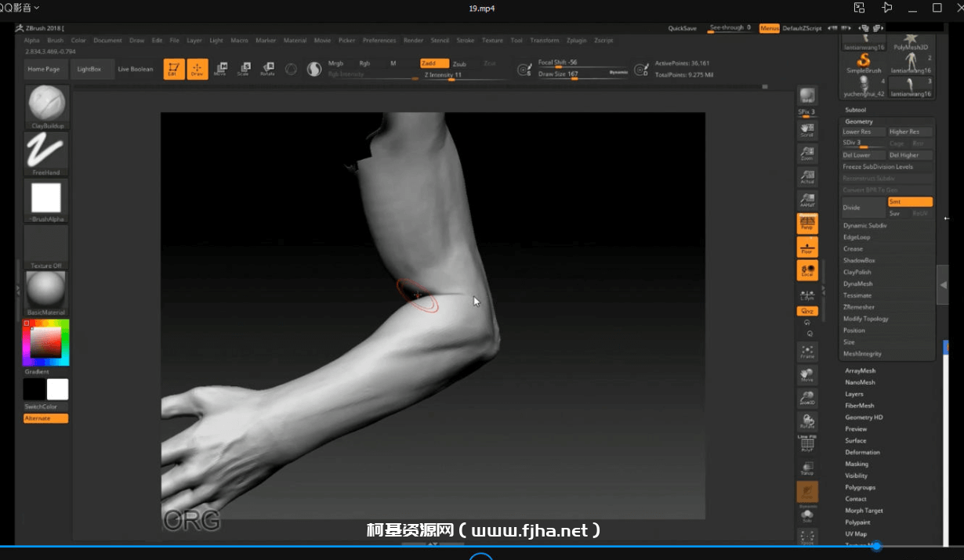
Task: Expand the ZRemesher section
Action: tap(859, 307)
